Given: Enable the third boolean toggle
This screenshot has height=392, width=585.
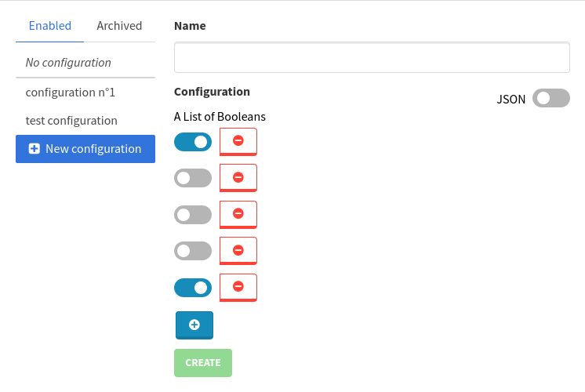Looking at the screenshot, I should [x=193, y=215].
